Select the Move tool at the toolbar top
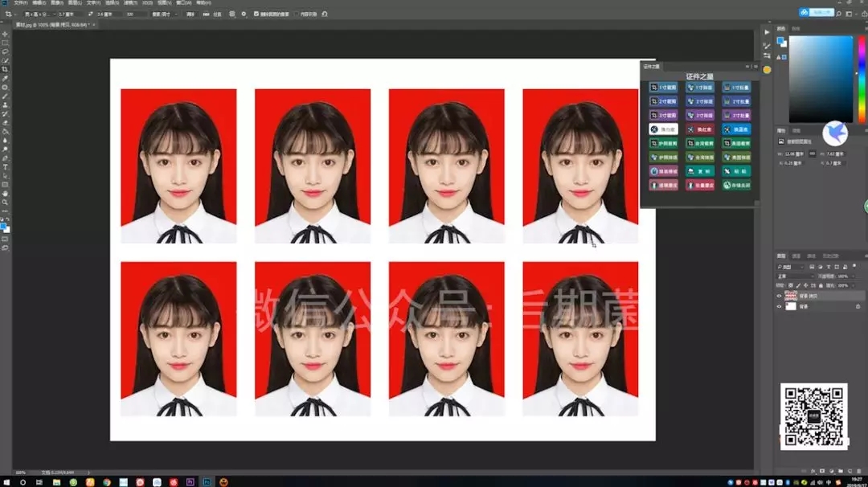868x487 pixels. 5,34
